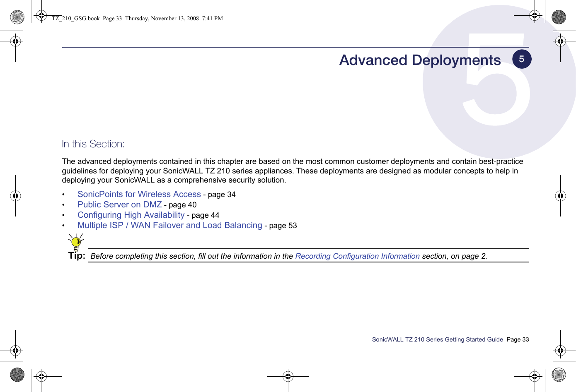The image size is (576, 392).
Task: Click the Tip light bulb icon
Action: tap(76, 243)
